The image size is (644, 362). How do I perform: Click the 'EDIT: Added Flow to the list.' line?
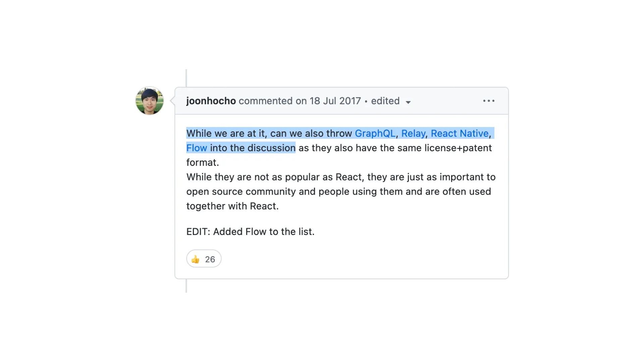click(250, 232)
